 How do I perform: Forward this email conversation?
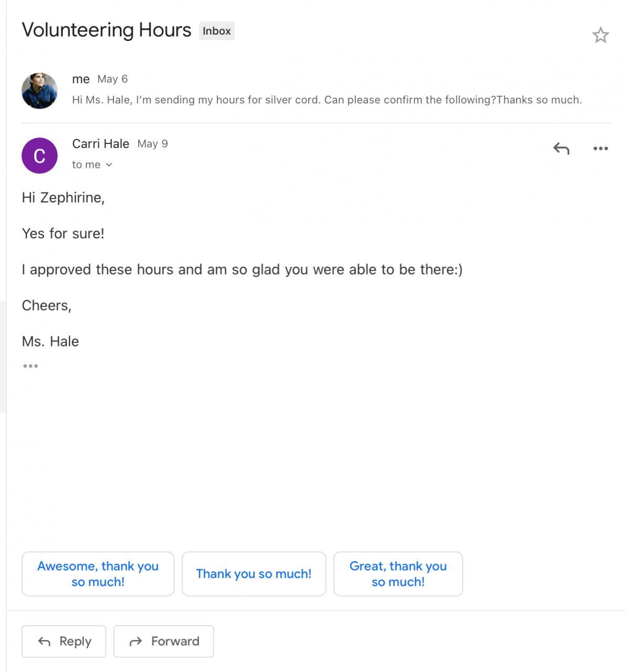point(164,641)
